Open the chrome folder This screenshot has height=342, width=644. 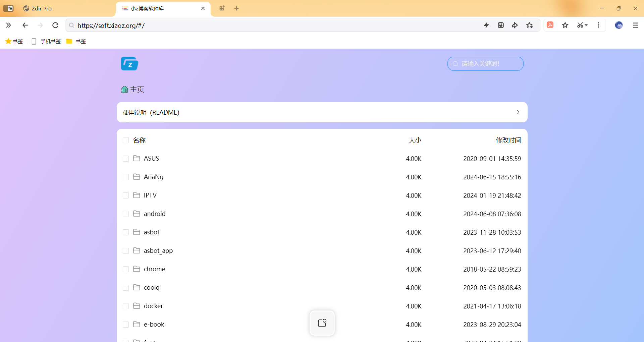[154, 269]
